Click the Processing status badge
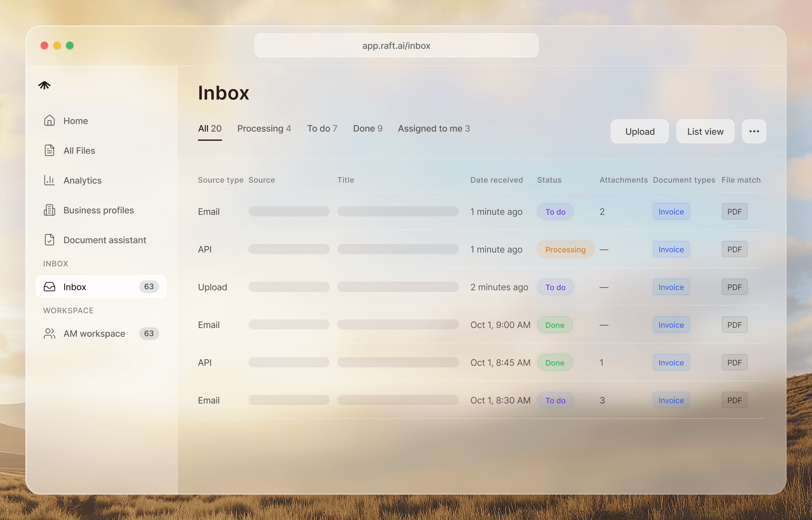This screenshot has width=812, height=520. tap(565, 250)
